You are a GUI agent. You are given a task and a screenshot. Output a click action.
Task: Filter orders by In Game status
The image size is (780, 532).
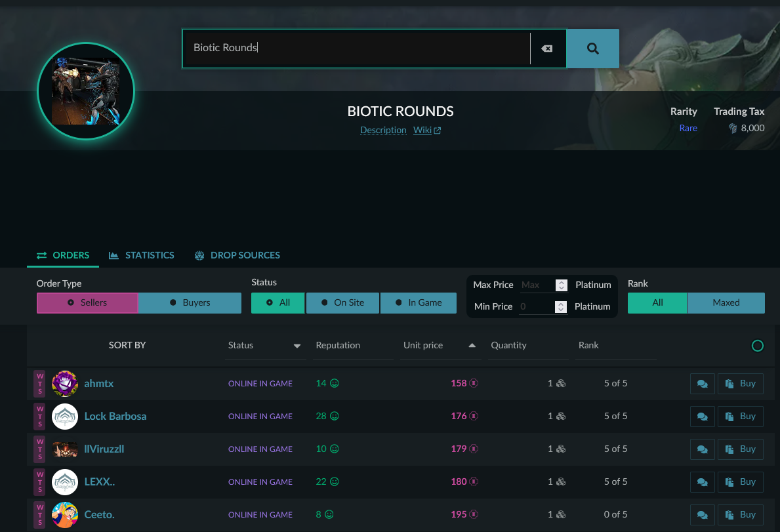click(x=419, y=303)
